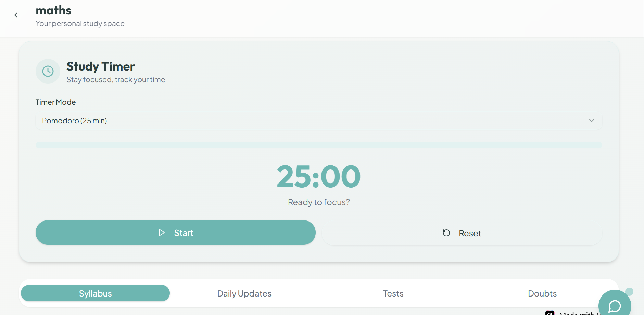The height and width of the screenshot is (315, 644).
Task: Open the Tests tab
Action: click(393, 293)
